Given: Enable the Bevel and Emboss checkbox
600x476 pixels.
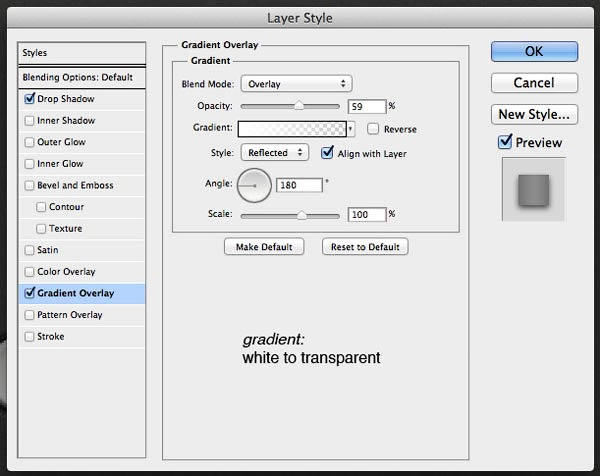Looking at the screenshot, I should 29,186.
